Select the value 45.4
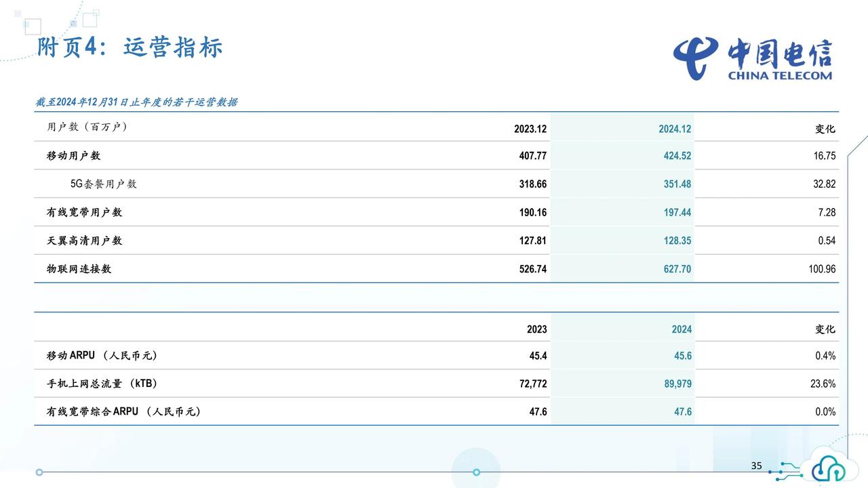868x488 pixels. [x=538, y=356]
